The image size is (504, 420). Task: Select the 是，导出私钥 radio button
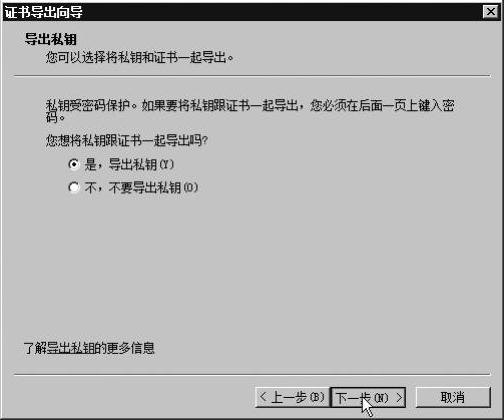[74, 164]
